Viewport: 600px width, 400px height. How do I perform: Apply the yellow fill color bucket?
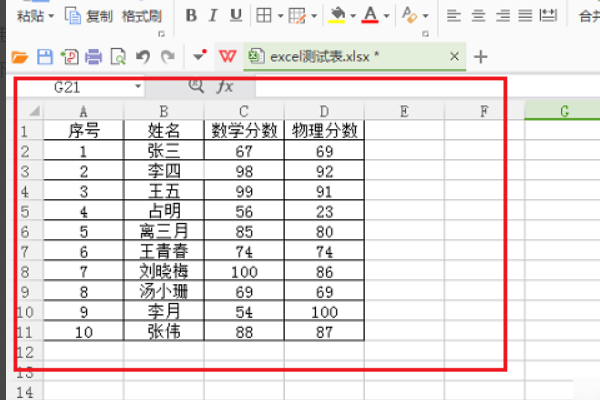coord(337,15)
